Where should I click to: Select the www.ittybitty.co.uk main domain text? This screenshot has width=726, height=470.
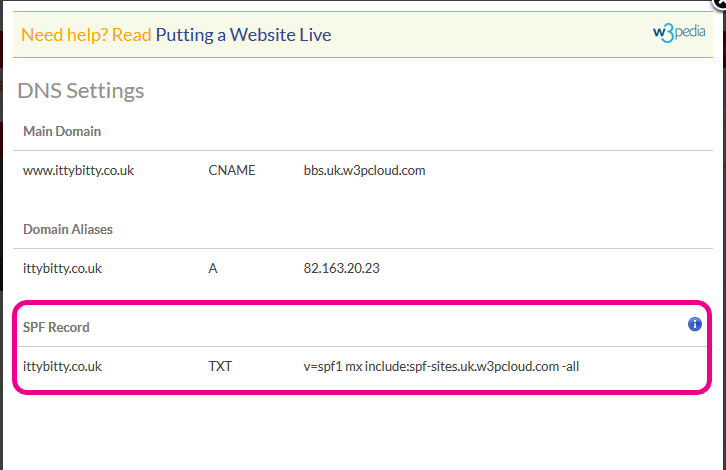point(78,170)
